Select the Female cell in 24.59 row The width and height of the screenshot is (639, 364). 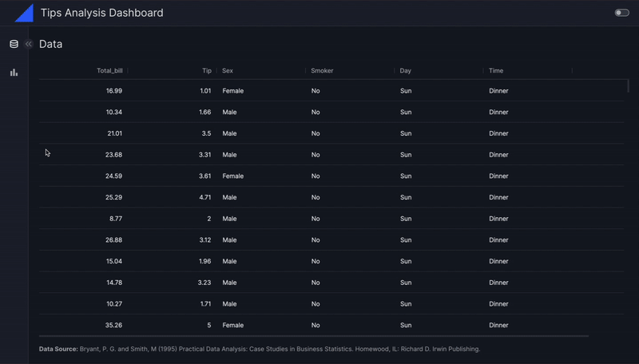pyautogui.click(x=233, y=176)
